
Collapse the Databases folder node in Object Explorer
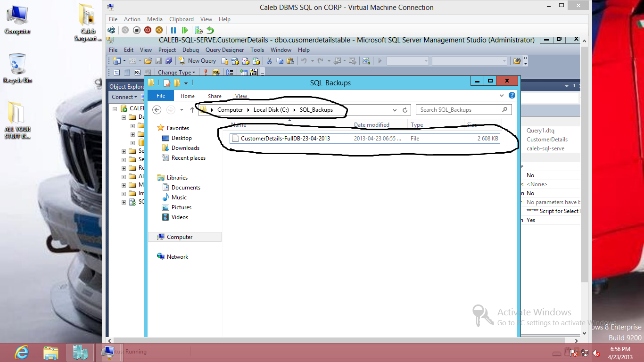[124, 117]
